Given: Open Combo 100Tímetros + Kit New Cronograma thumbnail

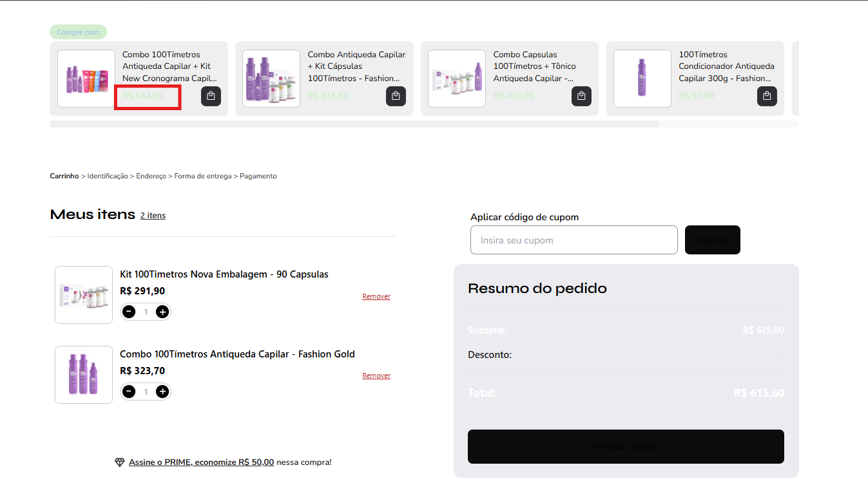Looking at the screenshot, I should [86, 79].
